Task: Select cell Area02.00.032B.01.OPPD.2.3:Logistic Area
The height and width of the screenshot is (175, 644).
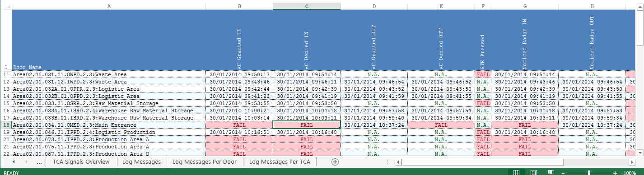Action: [x=109, y=96]
